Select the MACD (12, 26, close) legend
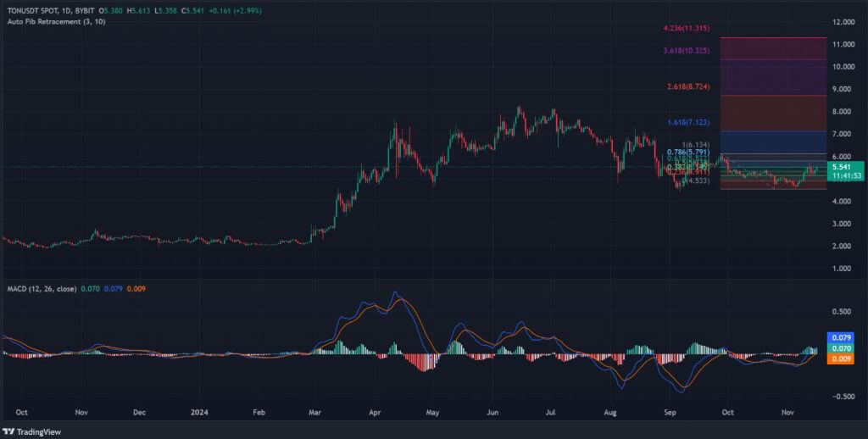The image size is (868, 439). 42,288
